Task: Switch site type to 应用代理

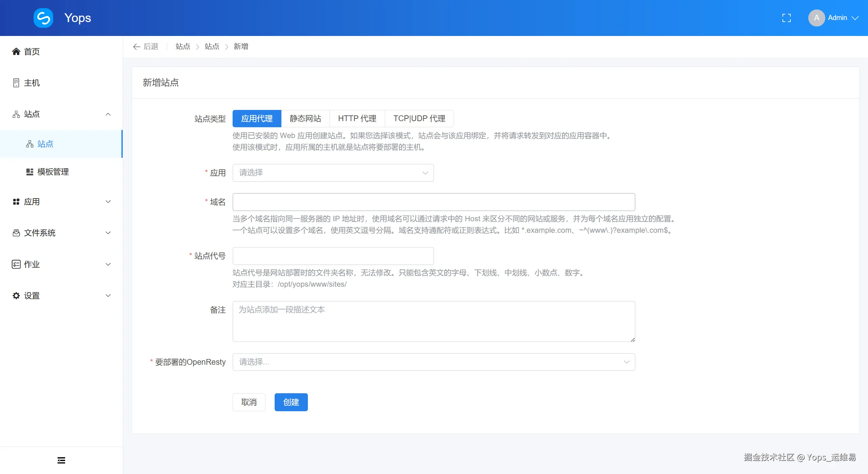Action: [x=257, y=118]
